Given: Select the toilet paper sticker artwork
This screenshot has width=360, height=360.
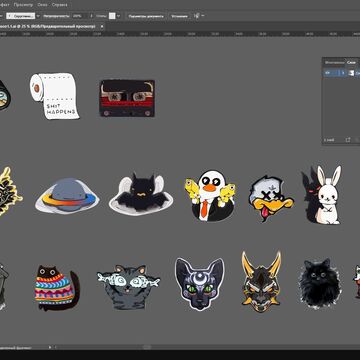Looking at the screenshot, I should (x=54, y=96).
